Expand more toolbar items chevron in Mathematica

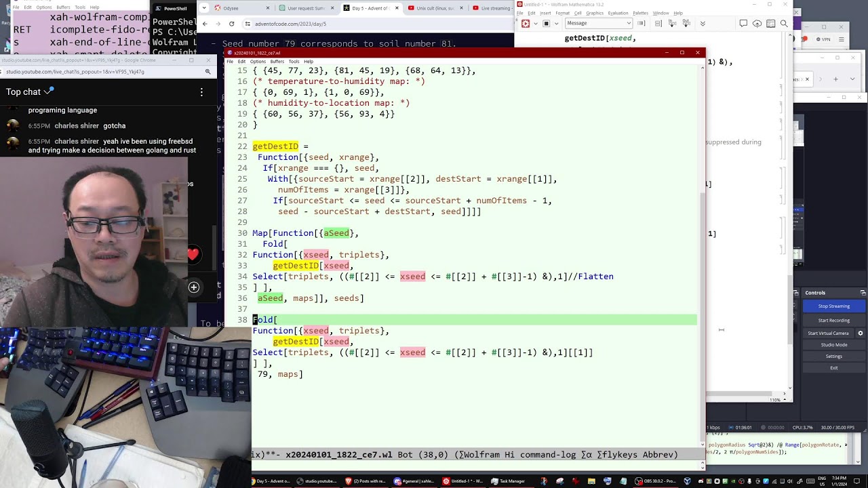[703, 23]
